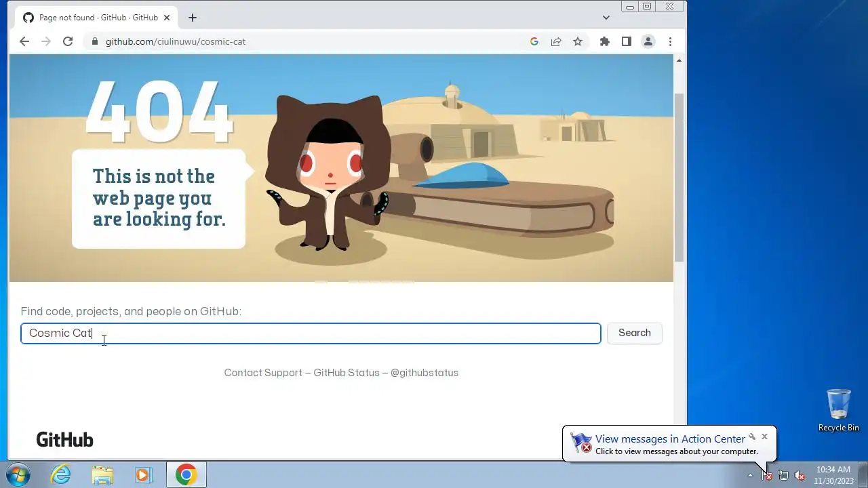Viewport: 868px width, 488px height.
Task: Click the page scroll up arrow
Action: [x=679, y=60]
